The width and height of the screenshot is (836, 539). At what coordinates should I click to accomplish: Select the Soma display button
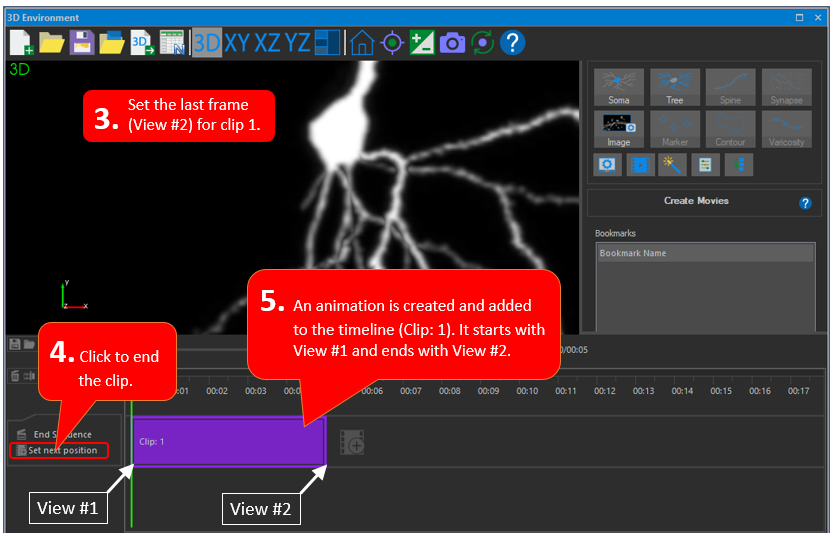click(x=618, y=87)
